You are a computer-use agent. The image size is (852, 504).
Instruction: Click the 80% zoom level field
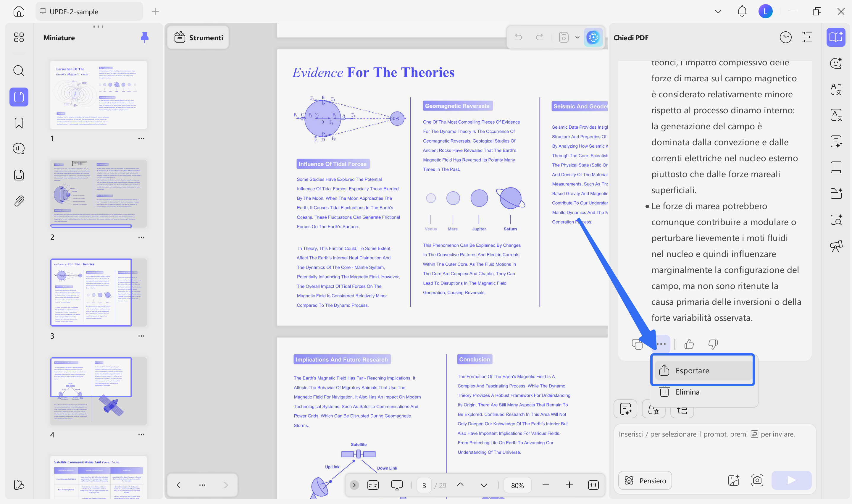(517, 485)
